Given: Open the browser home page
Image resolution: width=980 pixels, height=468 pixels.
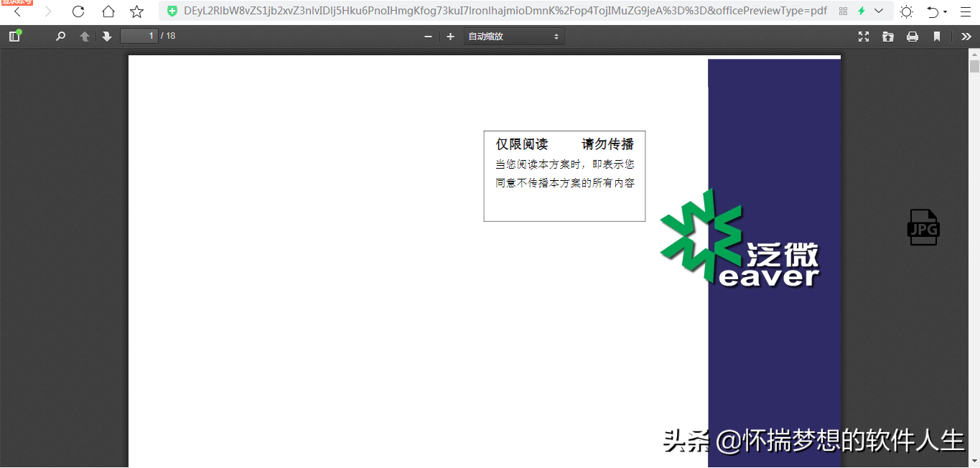Looking at the screenshot, I should click(108, 11).
